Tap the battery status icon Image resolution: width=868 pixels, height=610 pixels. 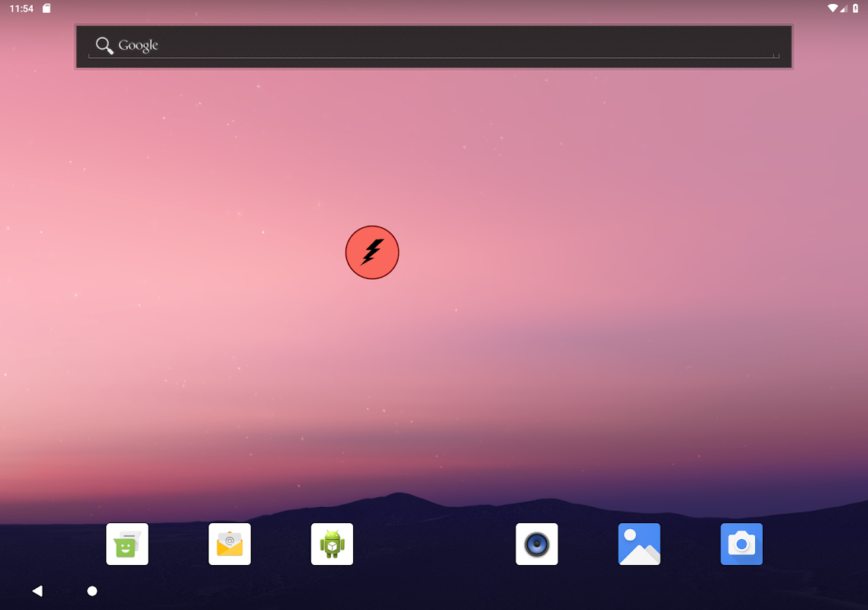tap(855, 8)
